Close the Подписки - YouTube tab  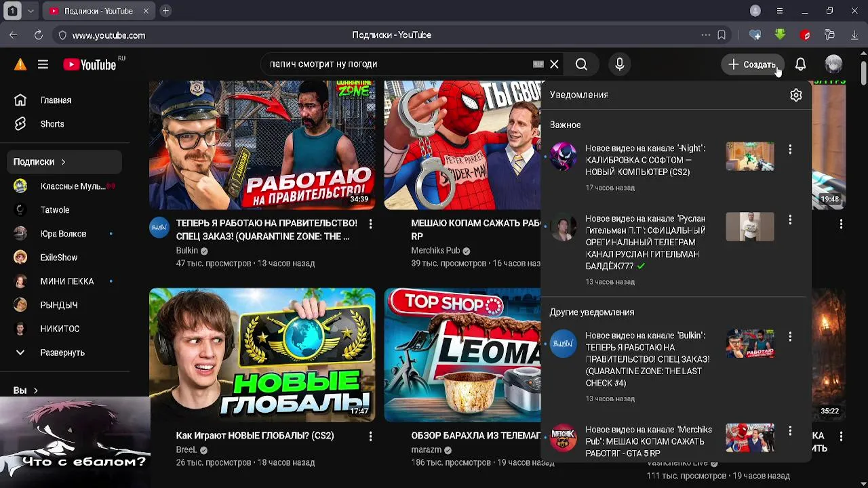146,11
